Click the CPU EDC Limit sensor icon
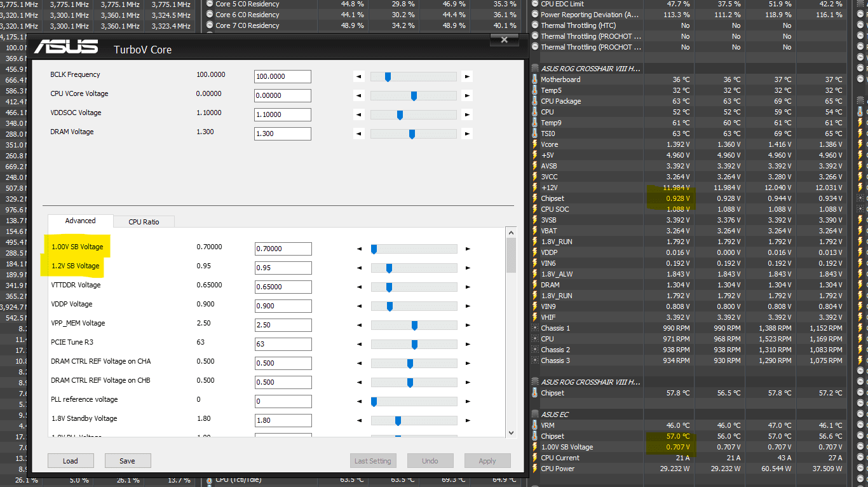Screen dimensions: 868x487 point(534,4)
